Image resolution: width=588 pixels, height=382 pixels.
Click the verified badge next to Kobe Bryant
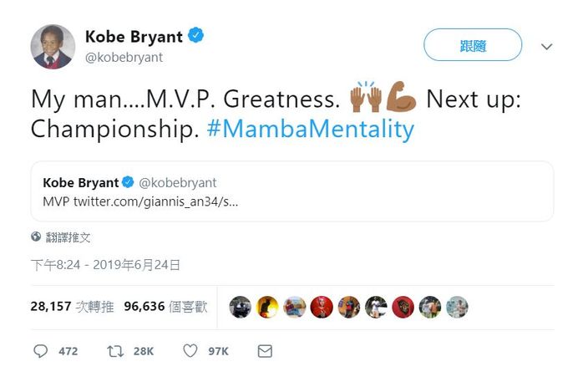[x=195, y=36]
